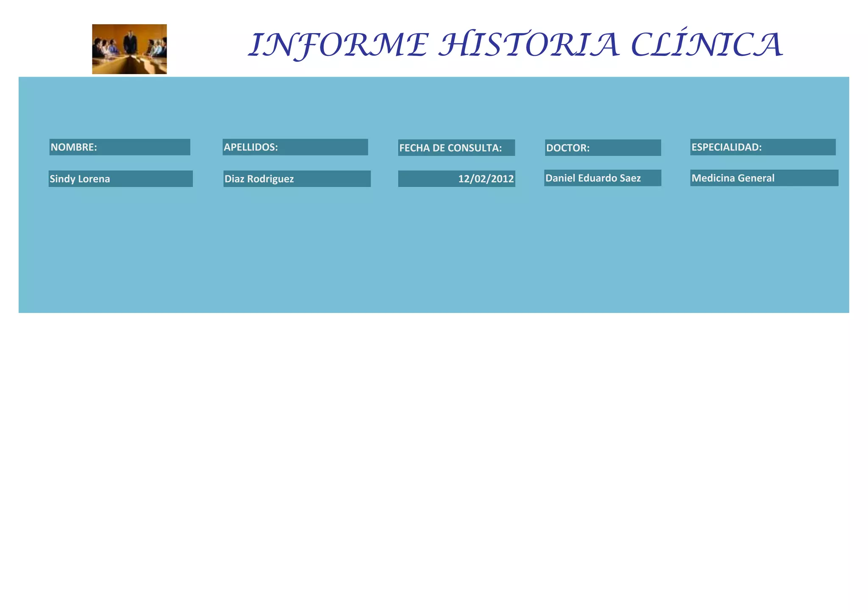
Task: Click the word CLÍNICA in heading
Action: 707,45
